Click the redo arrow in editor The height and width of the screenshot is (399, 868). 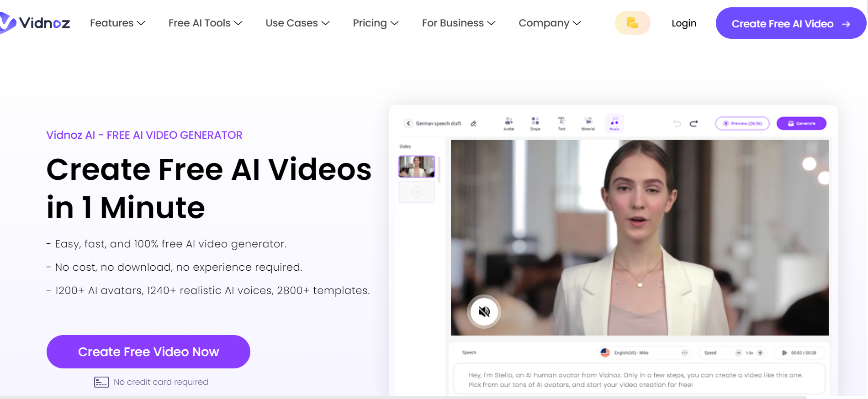click(x=693, y=123)
